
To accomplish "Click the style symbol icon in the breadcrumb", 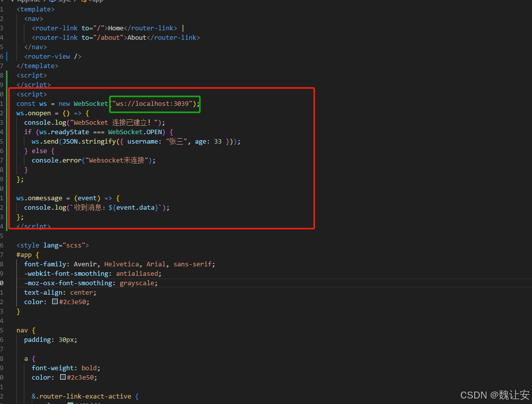I will click(51, 1).
